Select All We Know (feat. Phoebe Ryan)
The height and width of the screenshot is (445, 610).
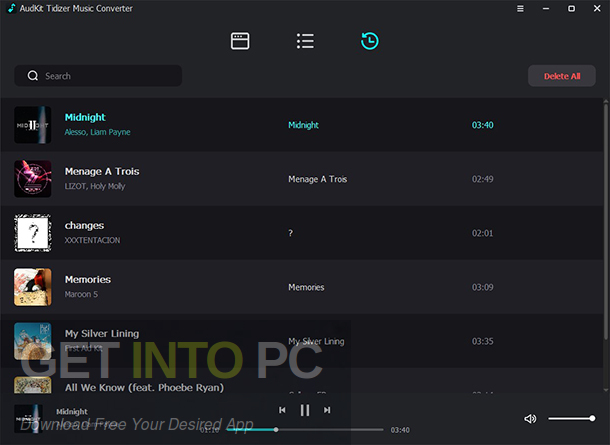(144, 387)
